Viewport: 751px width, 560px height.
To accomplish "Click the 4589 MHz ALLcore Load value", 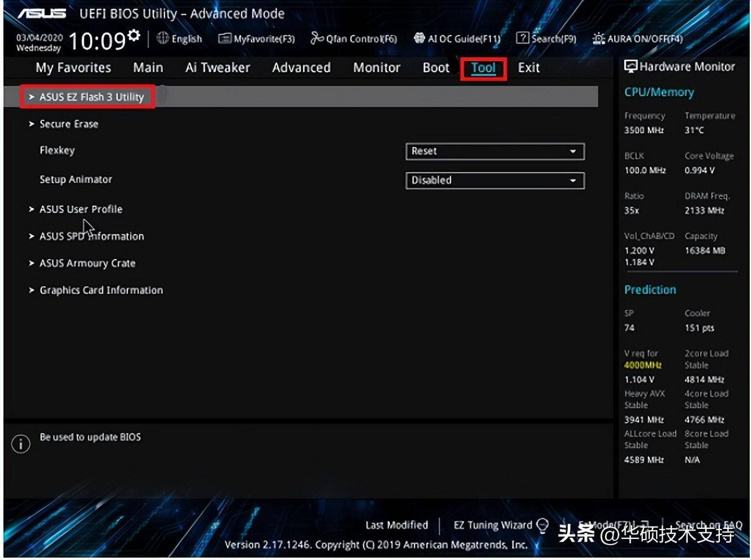I will (644, 460).
